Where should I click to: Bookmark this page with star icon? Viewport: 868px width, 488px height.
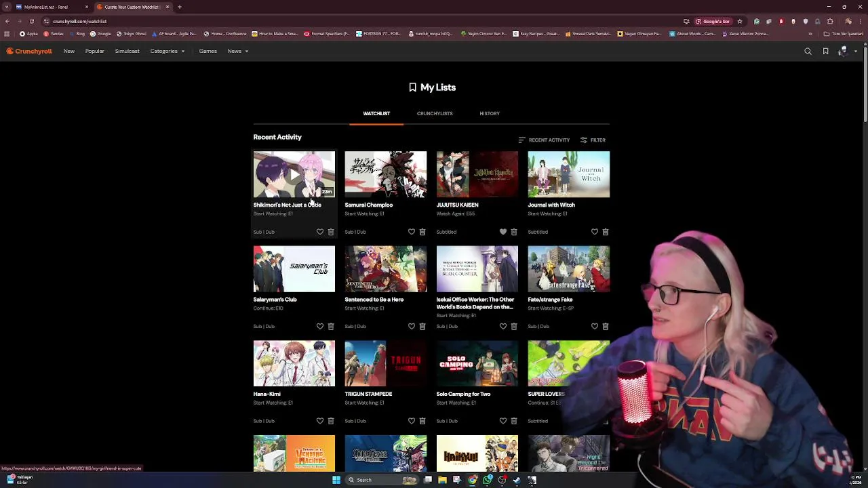[740, 21]
